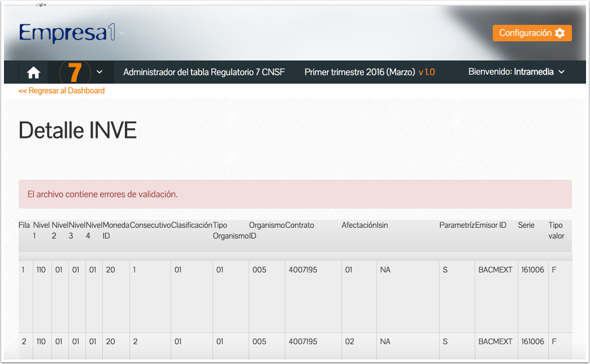Select BACMEXT cell in row 1
The height and width of the screenshot is (364, 590).
495,270
